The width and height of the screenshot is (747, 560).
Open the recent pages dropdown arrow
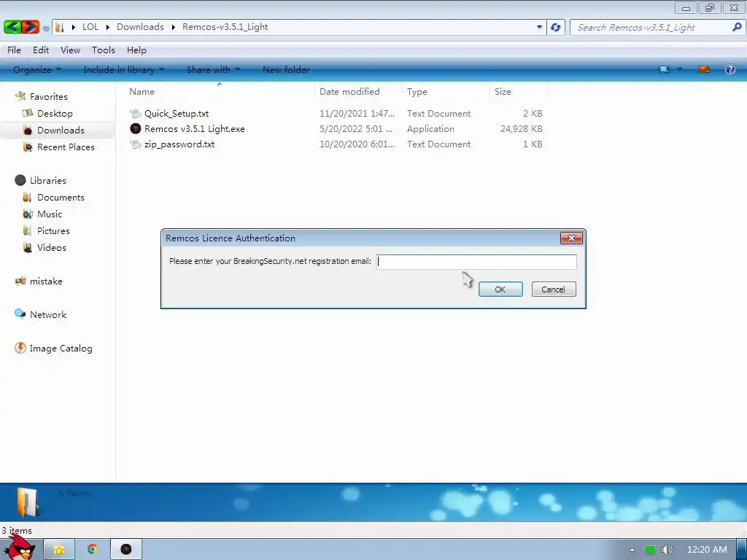(46, 28)
